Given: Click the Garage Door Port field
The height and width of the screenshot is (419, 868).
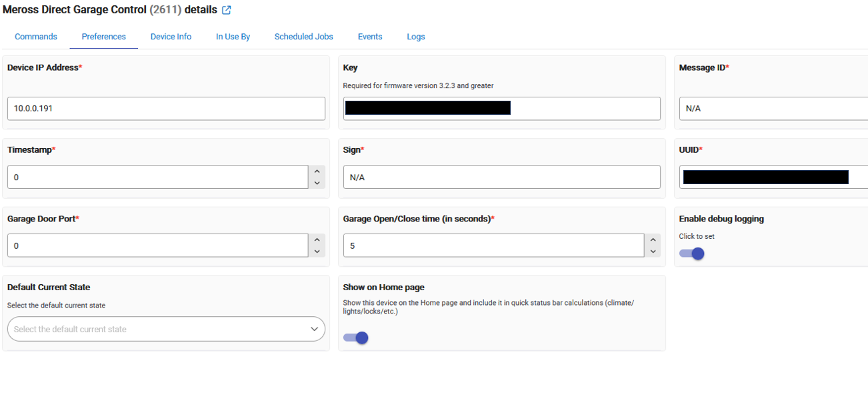Looking at the screenshot, I should click(158, 246).
